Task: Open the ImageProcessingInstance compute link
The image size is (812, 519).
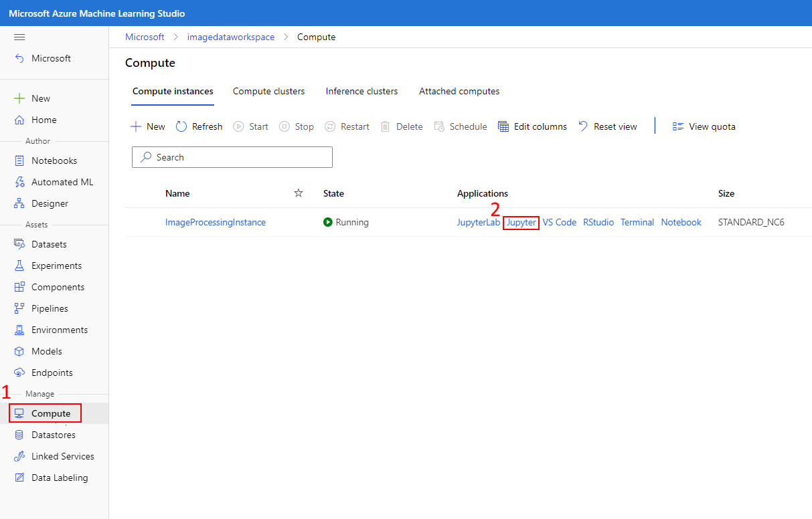Action: (216, 222)
